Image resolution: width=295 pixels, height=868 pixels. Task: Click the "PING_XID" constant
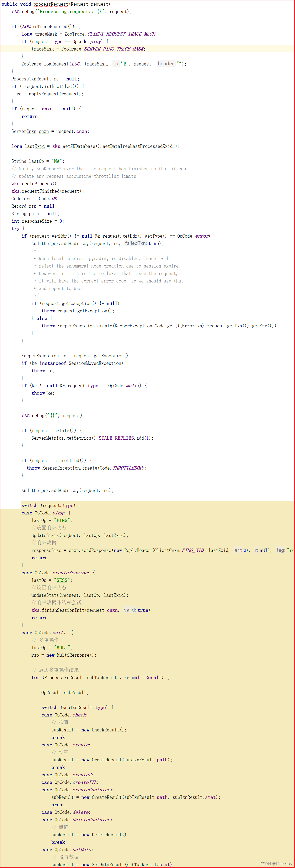(193, 550)
